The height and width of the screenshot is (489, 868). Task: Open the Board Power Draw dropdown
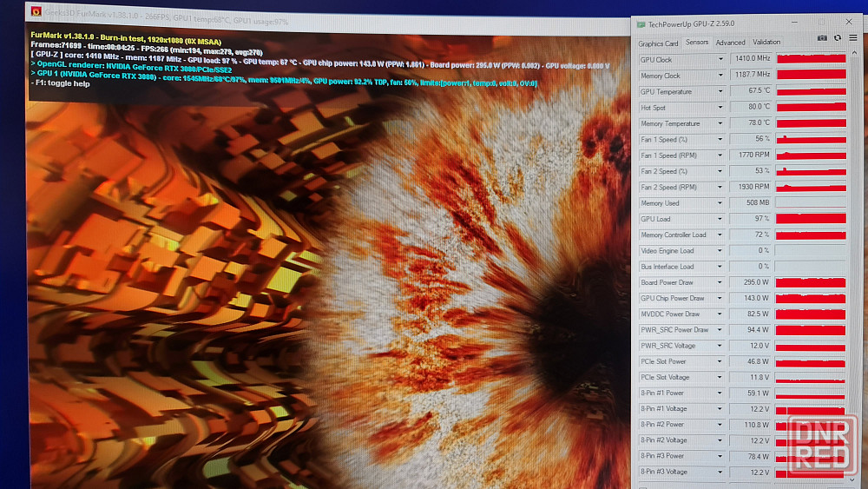(x=720, y=282)
